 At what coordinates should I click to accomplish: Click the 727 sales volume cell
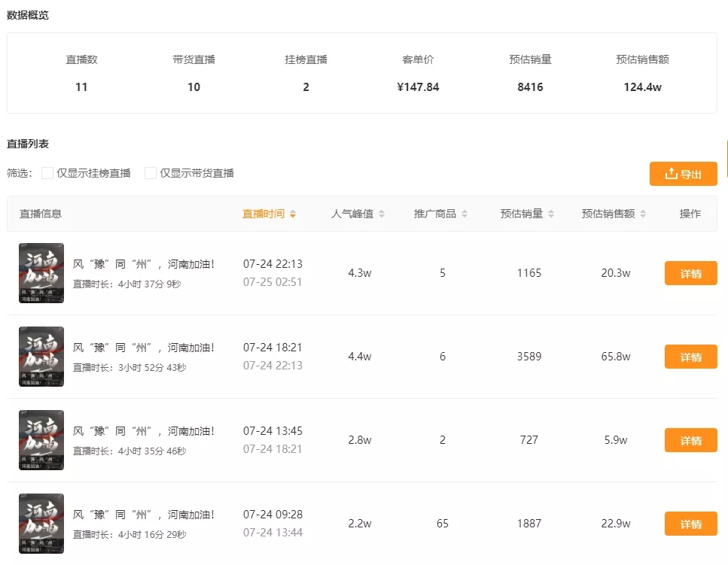tap(529, 440)
